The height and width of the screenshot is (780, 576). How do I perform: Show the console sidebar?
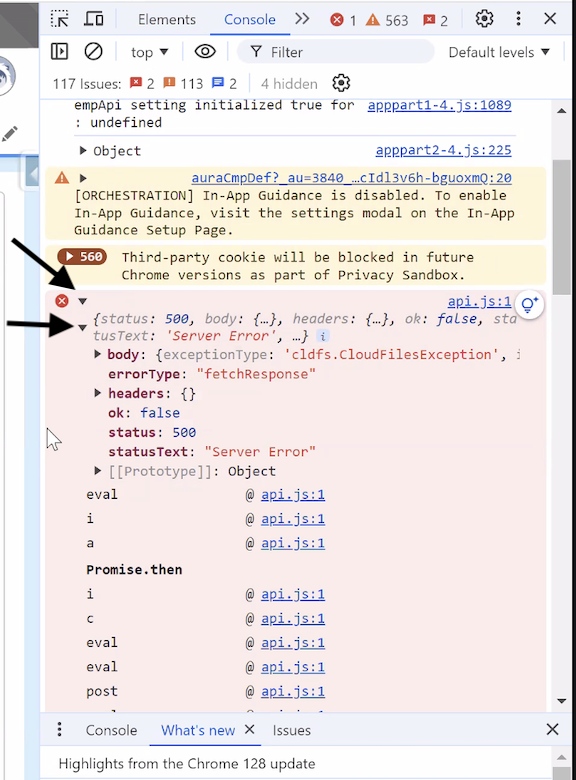pos(59,51)
